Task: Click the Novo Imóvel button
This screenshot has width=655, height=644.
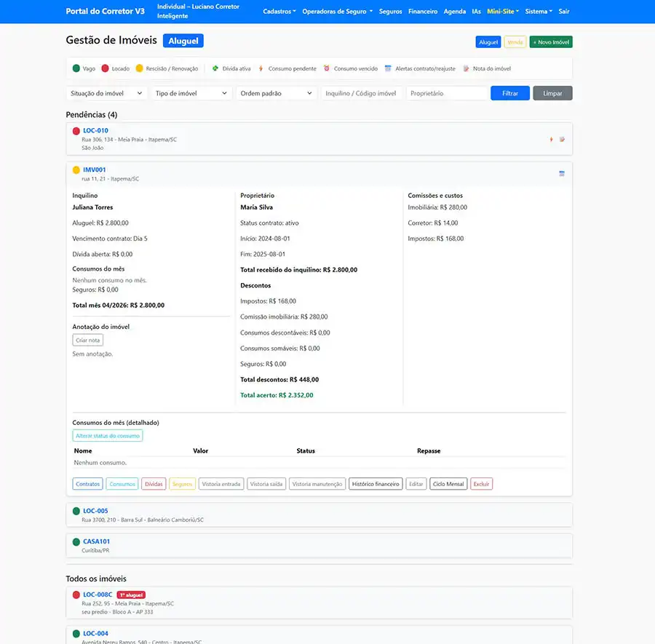Action: click(x=551, y=41)
